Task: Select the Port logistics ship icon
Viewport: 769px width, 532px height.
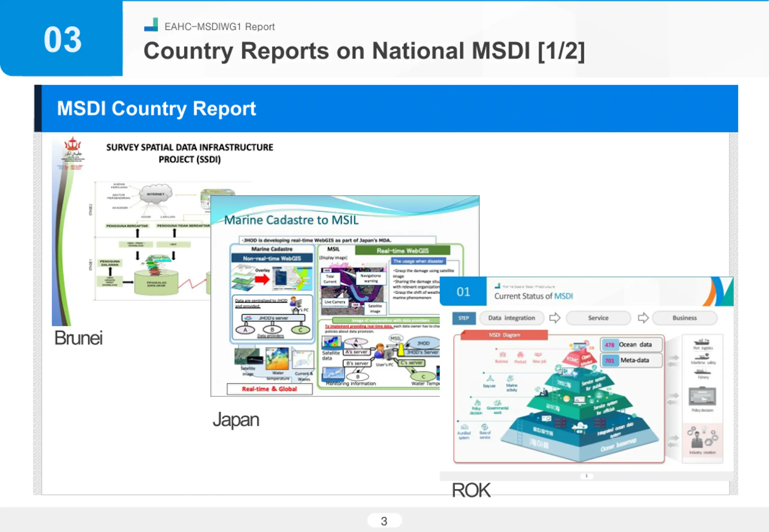Action: [702, 341]
